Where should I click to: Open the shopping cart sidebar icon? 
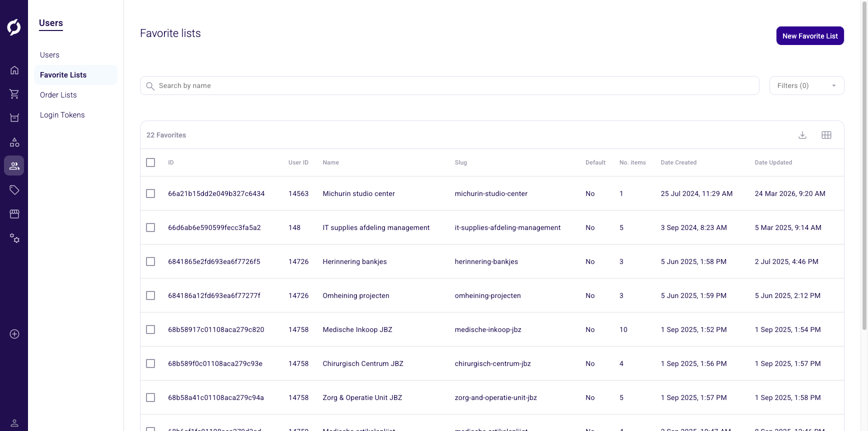click(x=14, y=94)
